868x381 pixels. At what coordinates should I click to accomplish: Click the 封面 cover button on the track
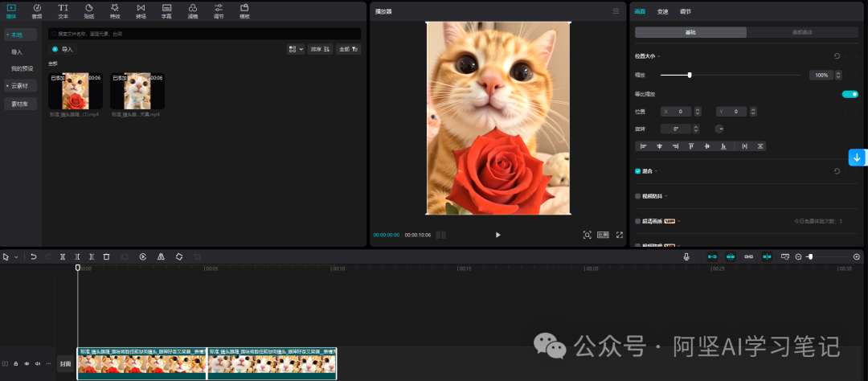point(65,364)
